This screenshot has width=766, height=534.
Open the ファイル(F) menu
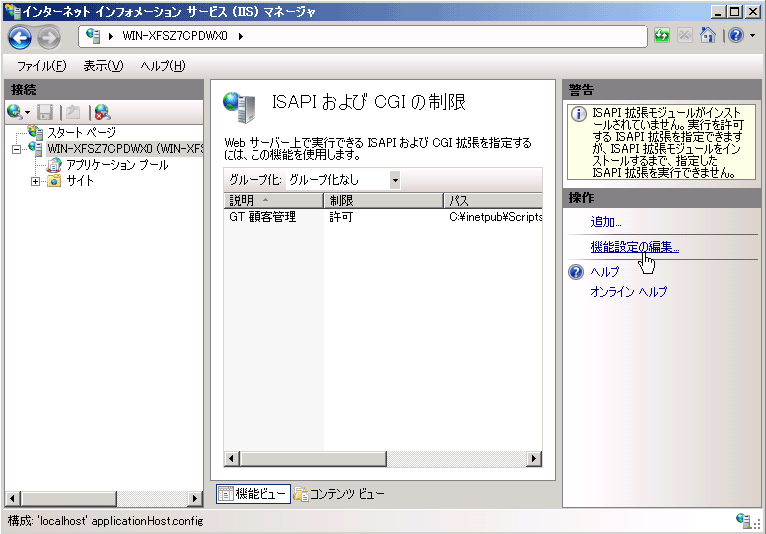[41, 66]
